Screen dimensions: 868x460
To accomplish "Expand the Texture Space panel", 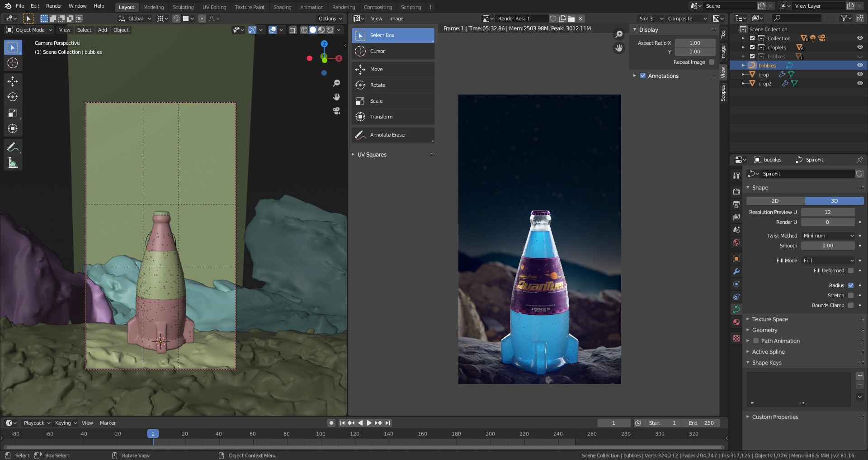I will (x=770, y=319).
